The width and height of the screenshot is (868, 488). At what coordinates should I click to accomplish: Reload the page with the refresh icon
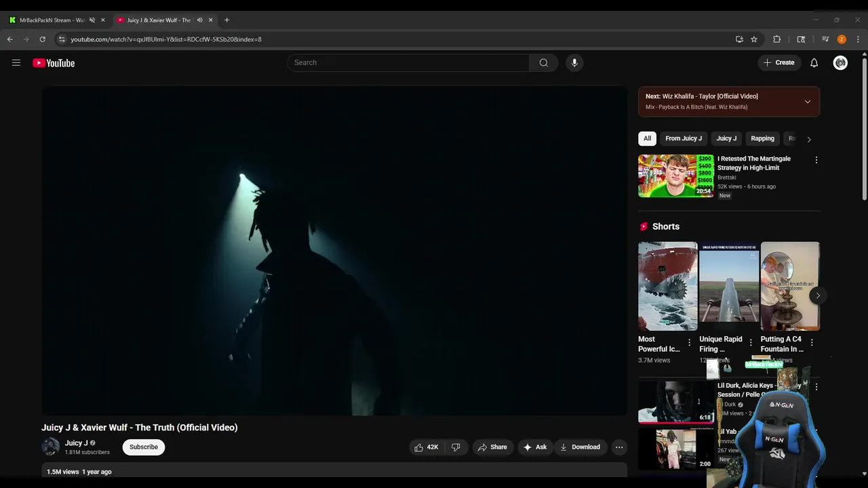click(42, 39)
